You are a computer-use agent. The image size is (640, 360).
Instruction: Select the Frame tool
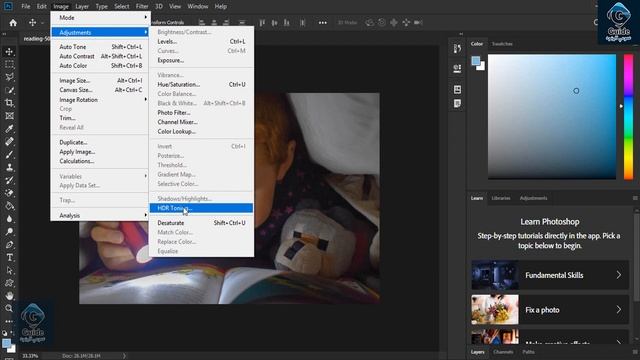(9, 116)
